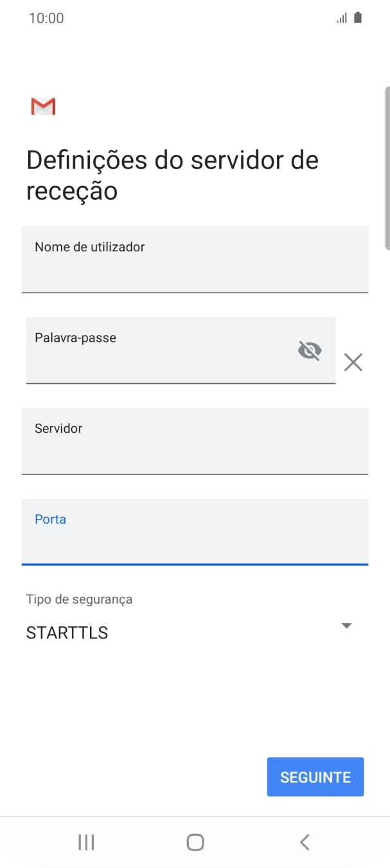The width and height of the screenshot is (390, 868).
Task: Tap the Definições do servidor heading
Action: (x=171, y=174)
